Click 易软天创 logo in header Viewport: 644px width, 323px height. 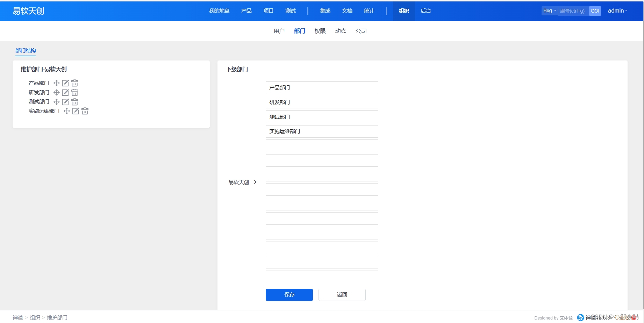coord(28,11)
